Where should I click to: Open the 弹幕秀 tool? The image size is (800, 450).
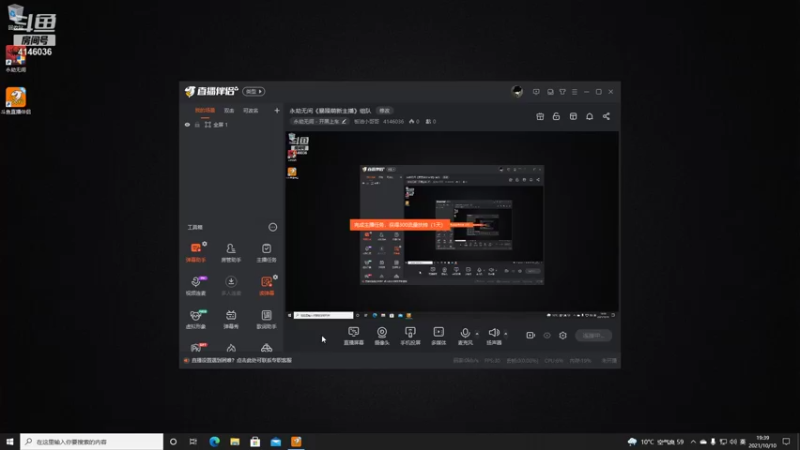coord(231,318)
